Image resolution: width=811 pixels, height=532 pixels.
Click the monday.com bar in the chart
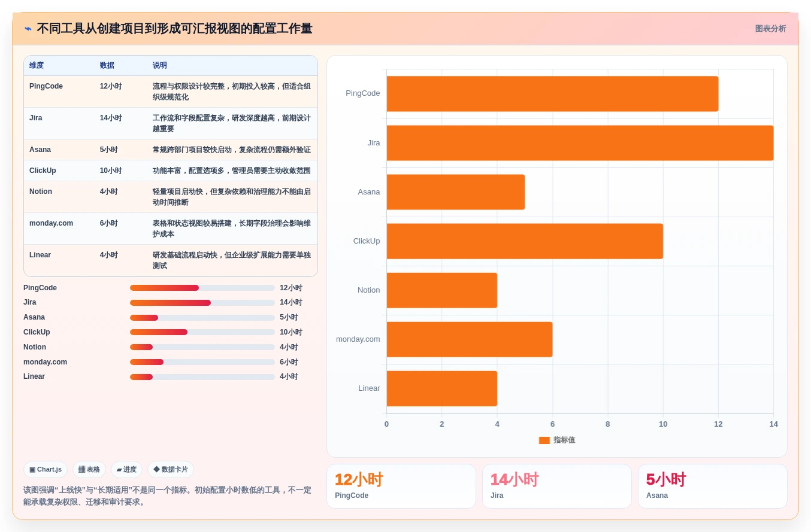click(x=470, y=339)
